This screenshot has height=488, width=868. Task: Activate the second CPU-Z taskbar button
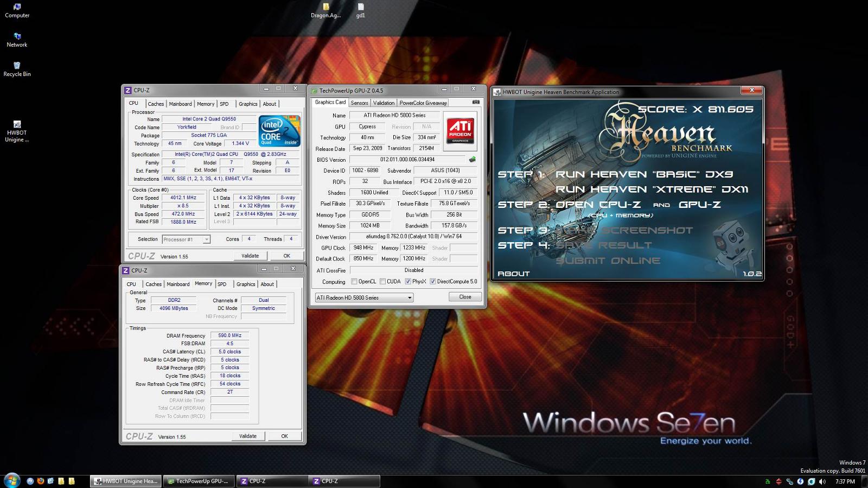point(343,481)
